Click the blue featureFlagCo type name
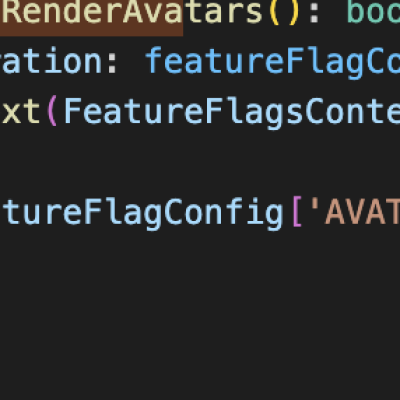Screen dimensions: 400x400 point(273,63)
